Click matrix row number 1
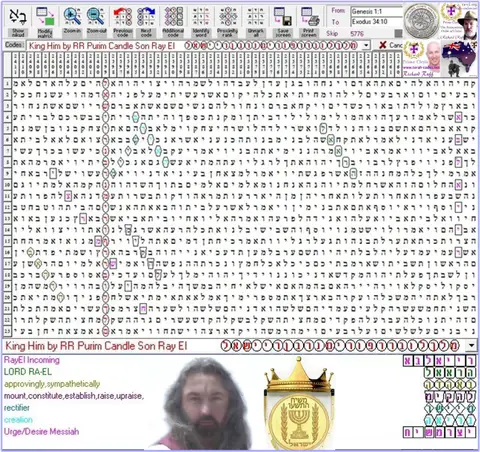The image size is (480, 452). [x=7, y=83]
